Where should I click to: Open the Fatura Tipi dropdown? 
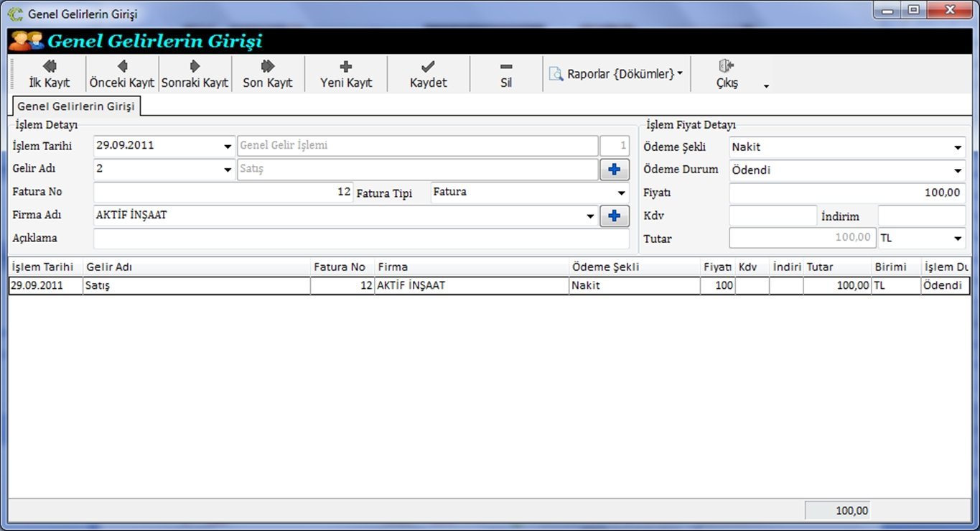pos(621,193)
